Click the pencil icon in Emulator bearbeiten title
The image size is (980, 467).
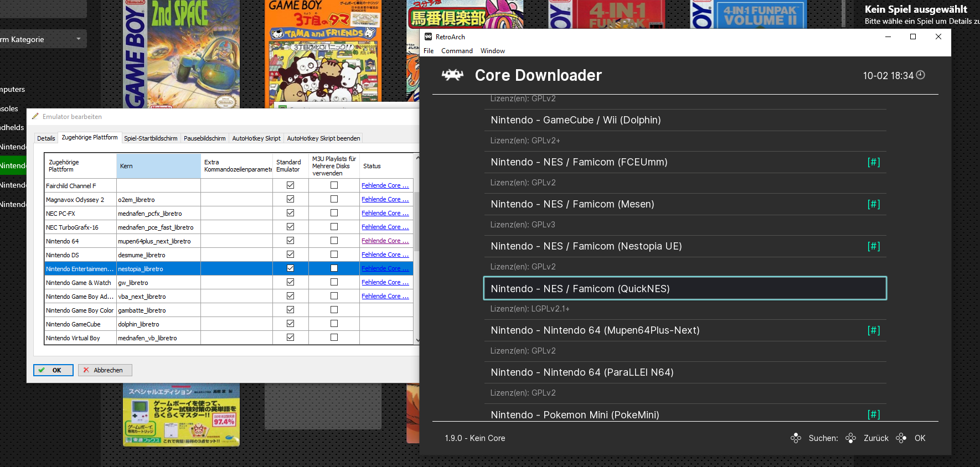(35, 116)
